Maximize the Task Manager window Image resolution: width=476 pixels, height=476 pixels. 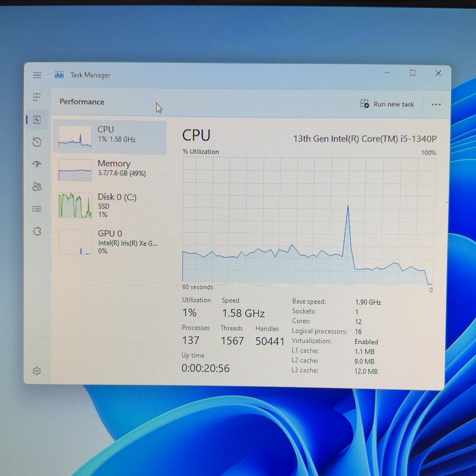click(413, 73)
